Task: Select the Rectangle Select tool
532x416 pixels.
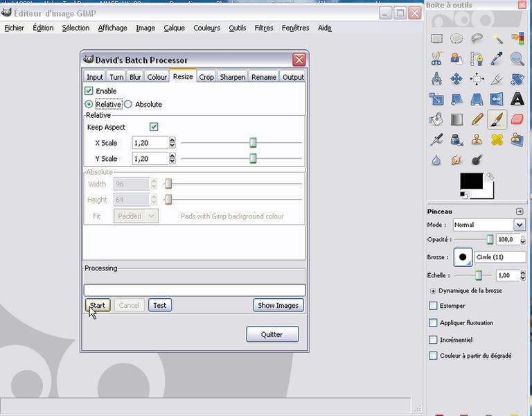Action: coord(436,38)
